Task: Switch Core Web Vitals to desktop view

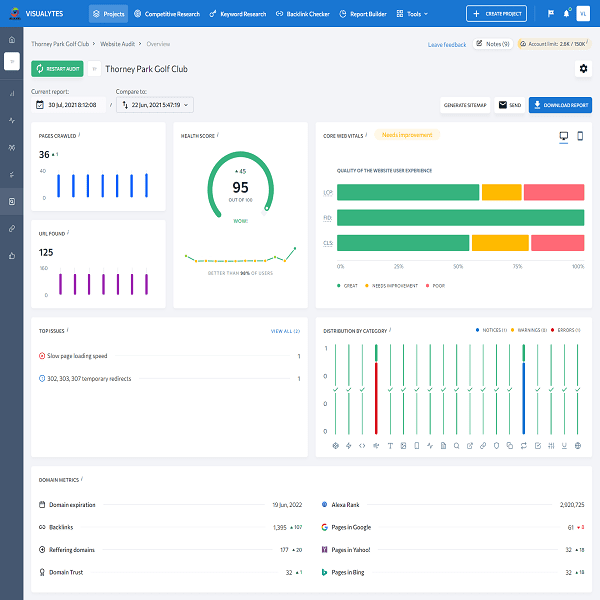Action: tap(563, 136)
